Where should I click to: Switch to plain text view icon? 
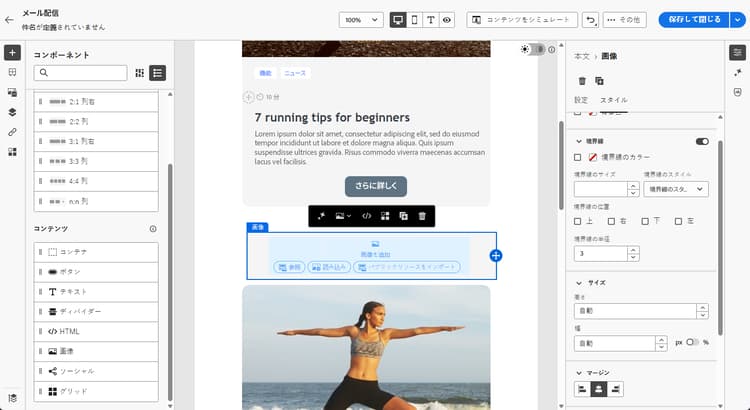pos(430,20)
